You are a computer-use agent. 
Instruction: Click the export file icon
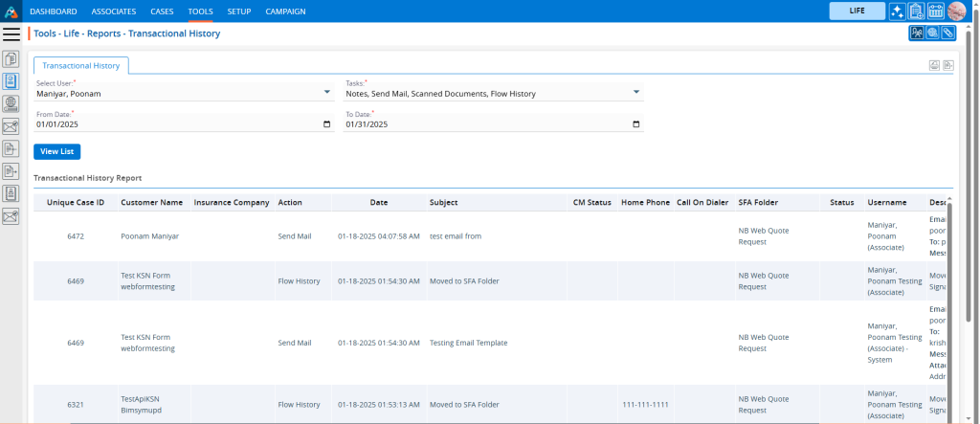947,65
